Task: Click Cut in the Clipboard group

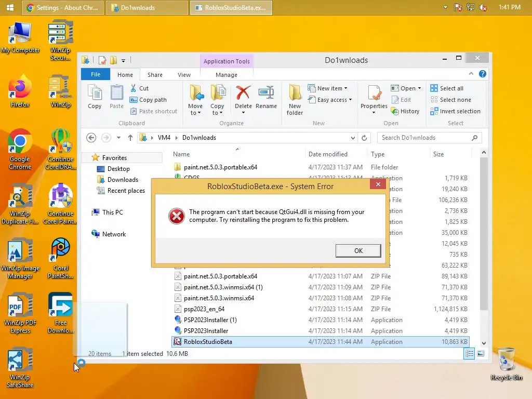Action: (140, 88)
